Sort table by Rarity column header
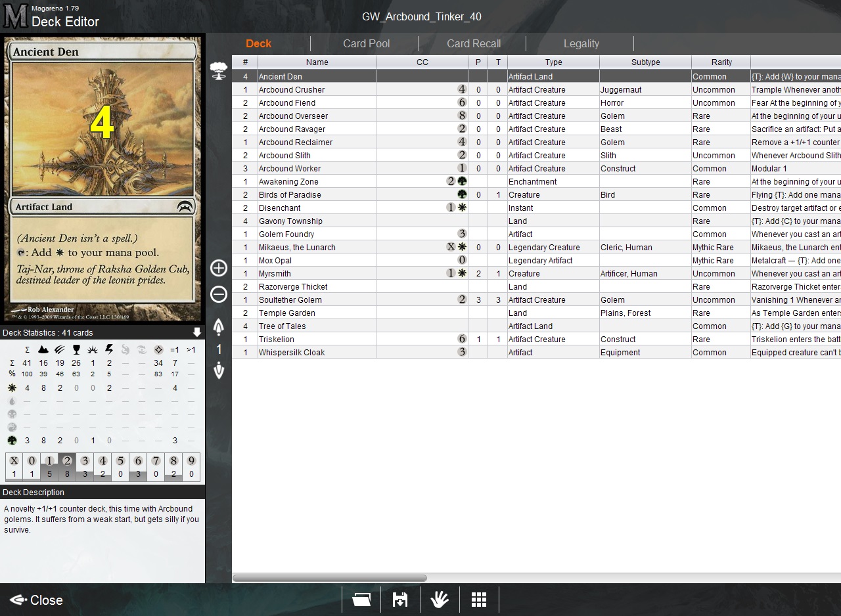Viewport: 841px width, 616px height. point(721,62)
